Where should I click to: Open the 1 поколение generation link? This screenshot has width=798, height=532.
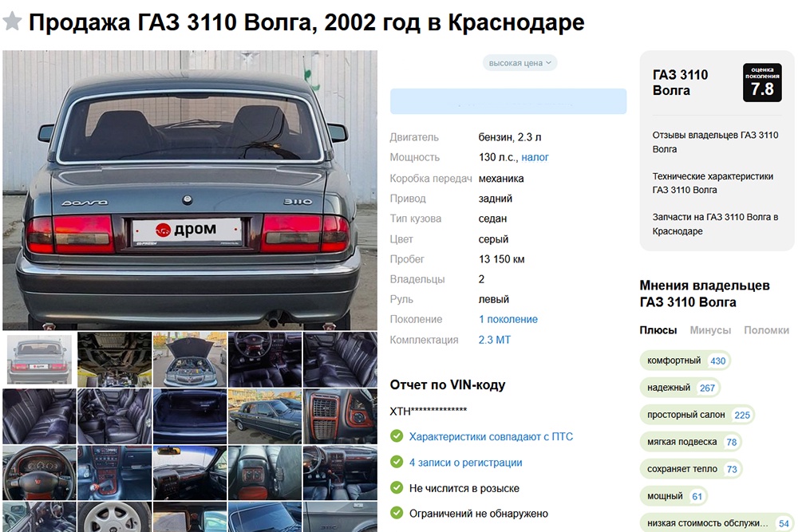click(x=508, y=319)
